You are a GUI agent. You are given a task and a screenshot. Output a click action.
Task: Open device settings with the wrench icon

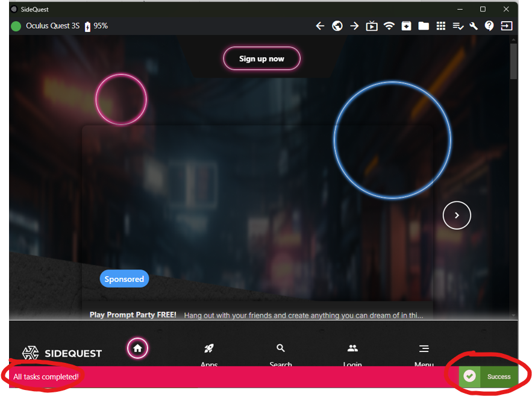(x=474, y=26)
